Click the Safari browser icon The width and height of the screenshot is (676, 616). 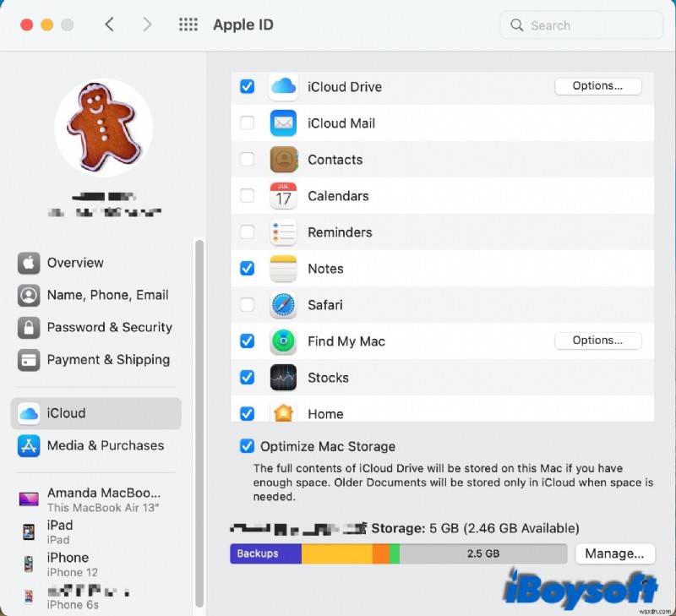tap(283, 305)
